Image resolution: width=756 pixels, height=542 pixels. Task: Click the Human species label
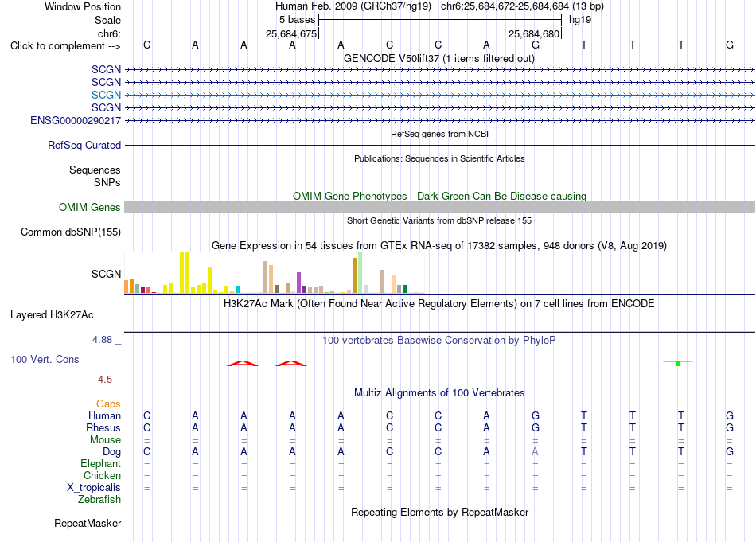point(104,415)
